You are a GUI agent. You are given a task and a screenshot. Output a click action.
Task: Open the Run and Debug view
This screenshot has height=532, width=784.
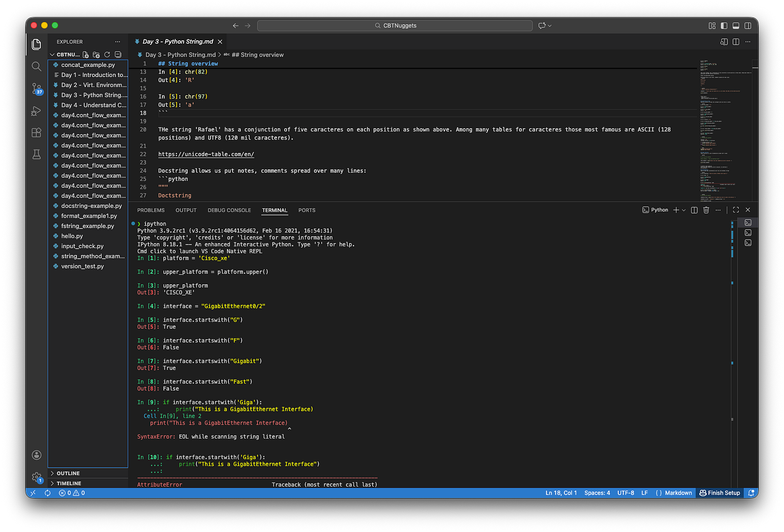[x=36, y=111]
